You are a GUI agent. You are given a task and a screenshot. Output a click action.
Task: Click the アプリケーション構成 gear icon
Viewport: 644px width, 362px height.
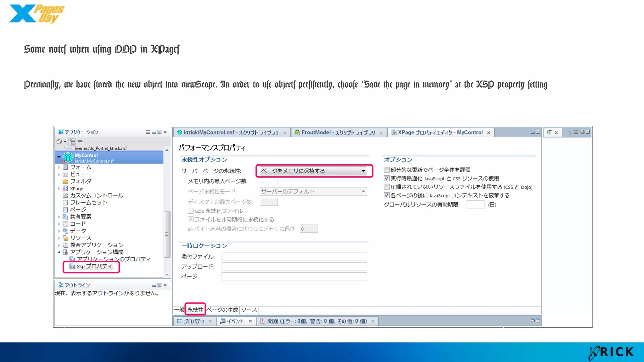[65, 252]
